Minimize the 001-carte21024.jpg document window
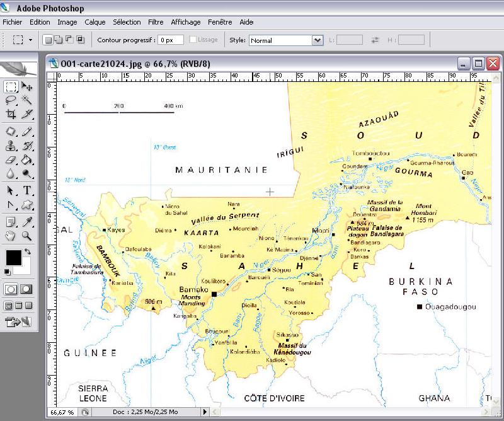 (463, 64)
